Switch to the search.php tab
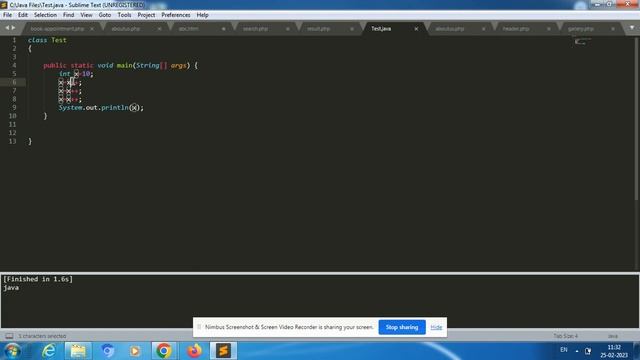The height and width of the screenshot is (360, 640). click(256, 29)
